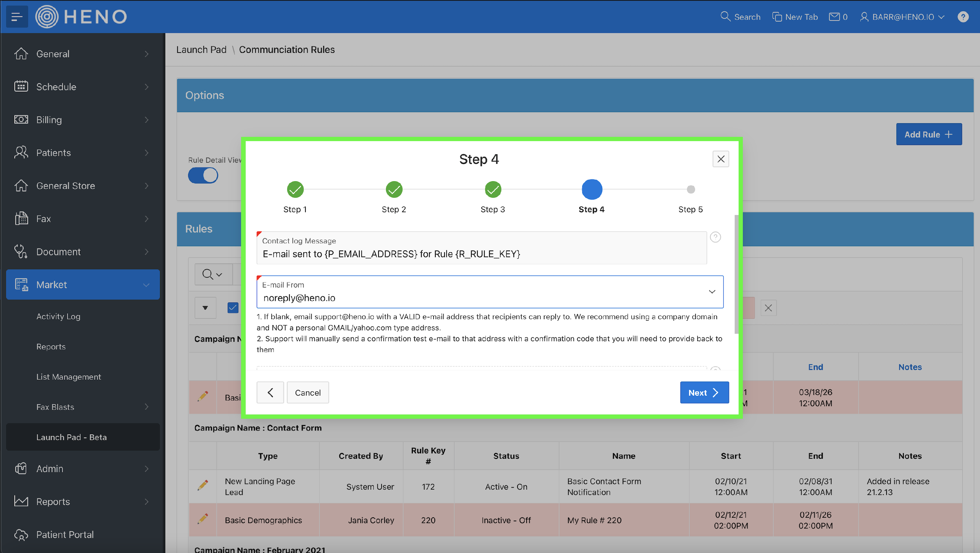
Task: Click pencil edit icon for Rule 220
Action: click(x=203, y=519)
